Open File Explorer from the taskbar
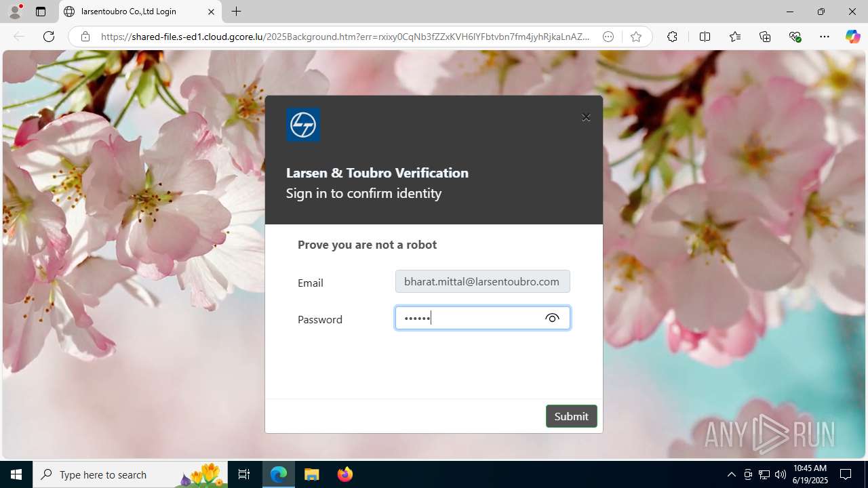 pos(312,474)
